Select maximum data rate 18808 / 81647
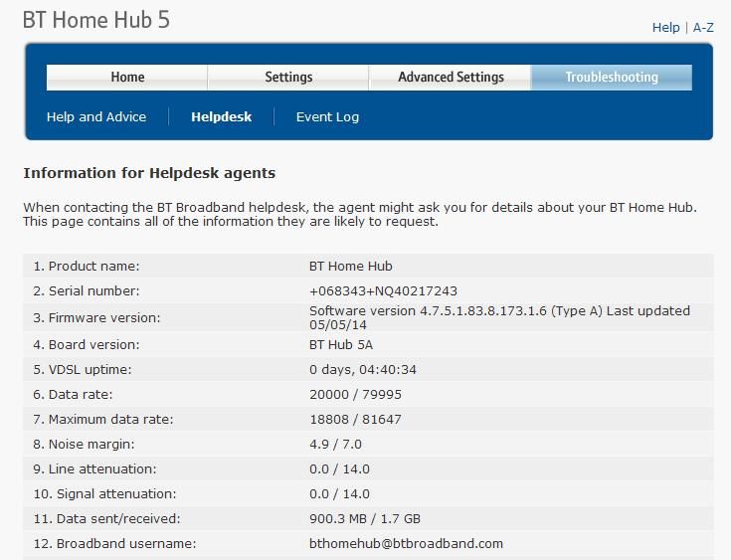731x560 pixels. pos(355,419)
